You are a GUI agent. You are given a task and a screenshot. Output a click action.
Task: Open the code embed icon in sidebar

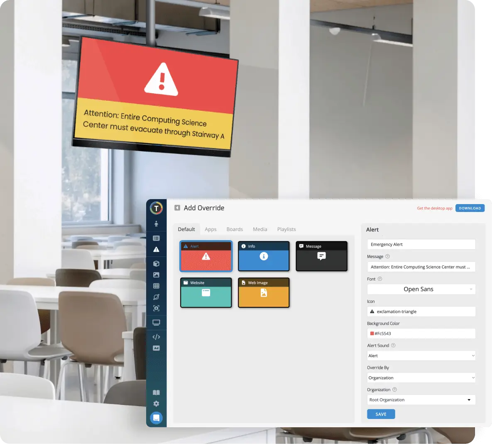(x=156, y=337)
